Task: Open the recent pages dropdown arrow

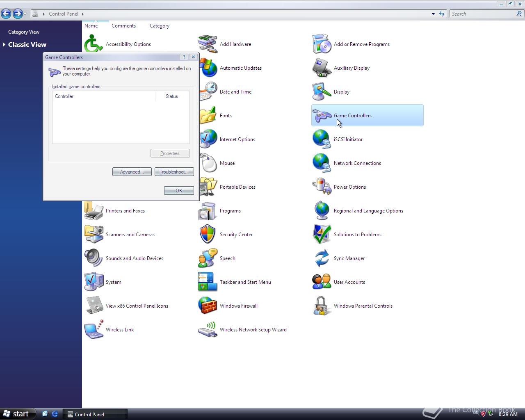Action: click(x=25, y=14)
